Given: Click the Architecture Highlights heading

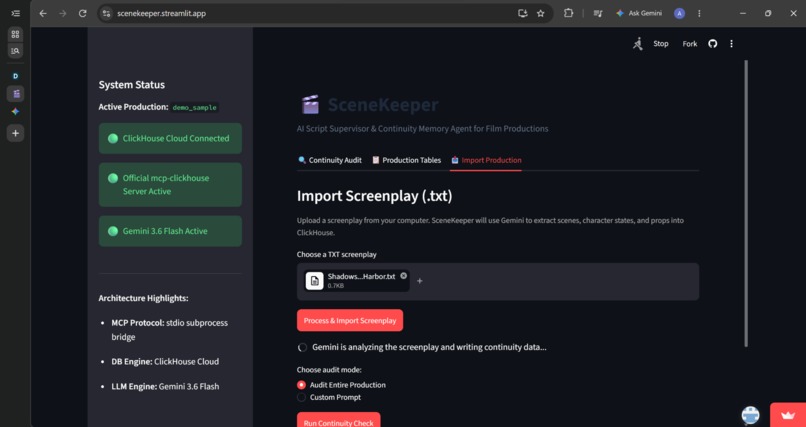Looking at the screenshot, I should pyautogui.click(x=143, y=298).
